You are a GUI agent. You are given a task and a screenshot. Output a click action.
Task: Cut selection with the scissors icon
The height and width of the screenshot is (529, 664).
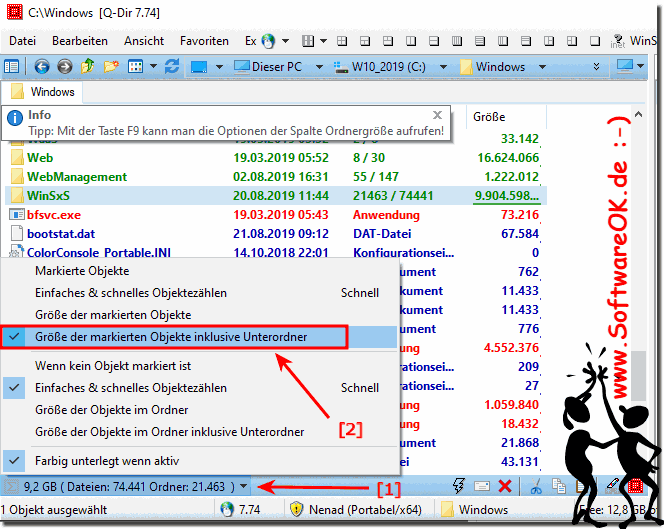[x=536, y=486]
